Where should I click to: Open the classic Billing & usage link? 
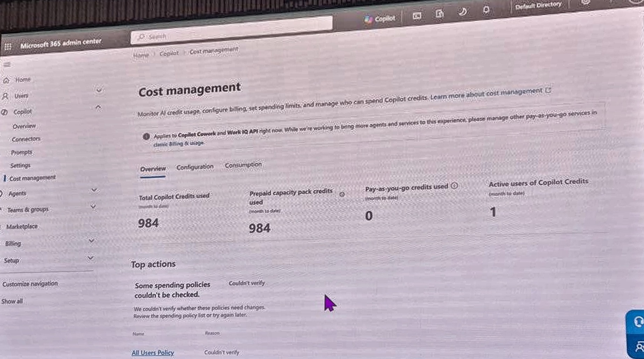click(179, 143)
